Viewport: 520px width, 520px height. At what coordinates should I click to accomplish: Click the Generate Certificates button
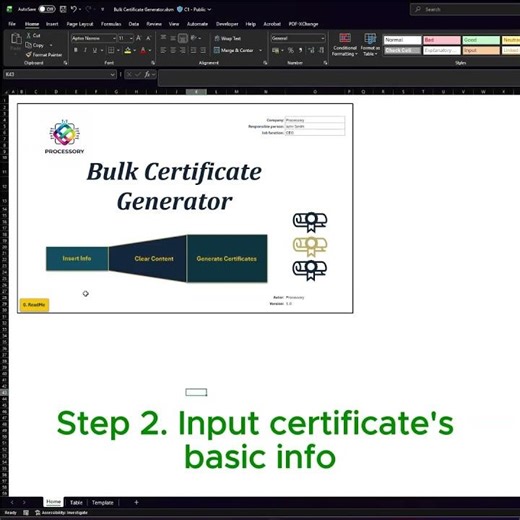pos(227,259)
